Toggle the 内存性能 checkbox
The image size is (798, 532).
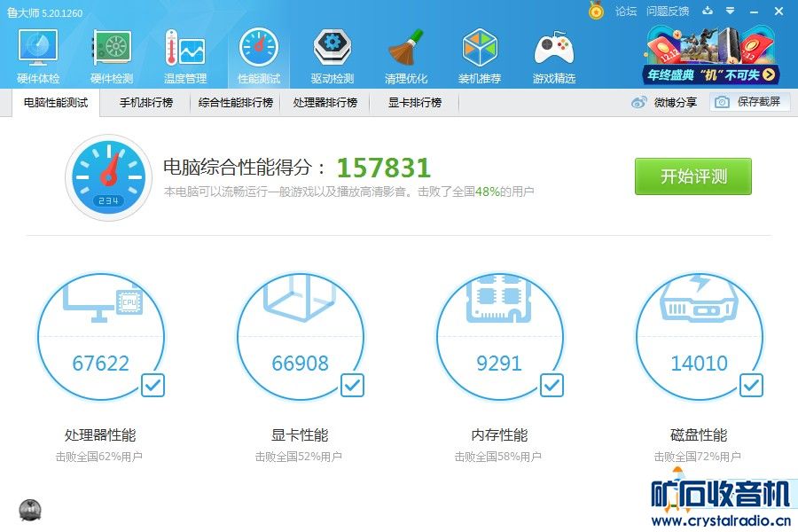point(552,385)
